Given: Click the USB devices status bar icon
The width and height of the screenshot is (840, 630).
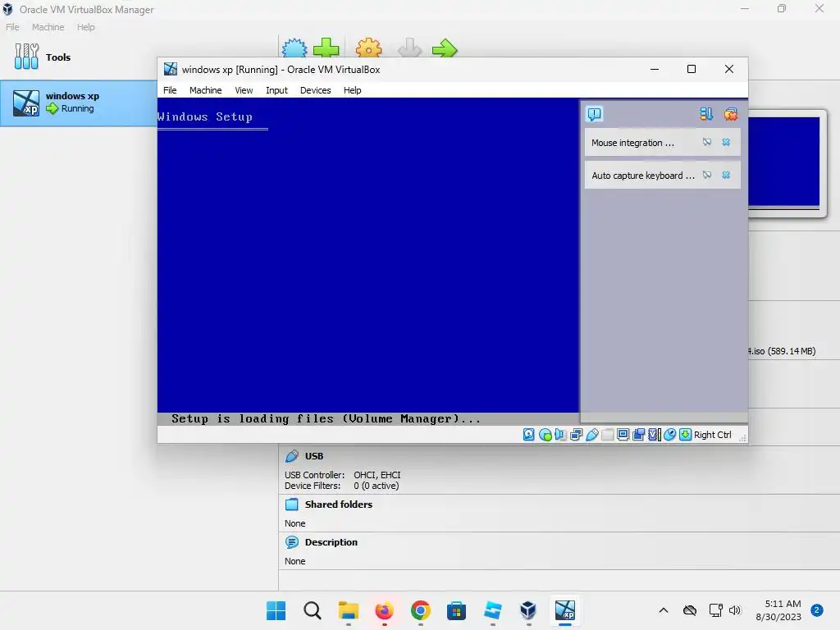Looking at the screenshot, I should pyautogui.click(x=592, y=435).
